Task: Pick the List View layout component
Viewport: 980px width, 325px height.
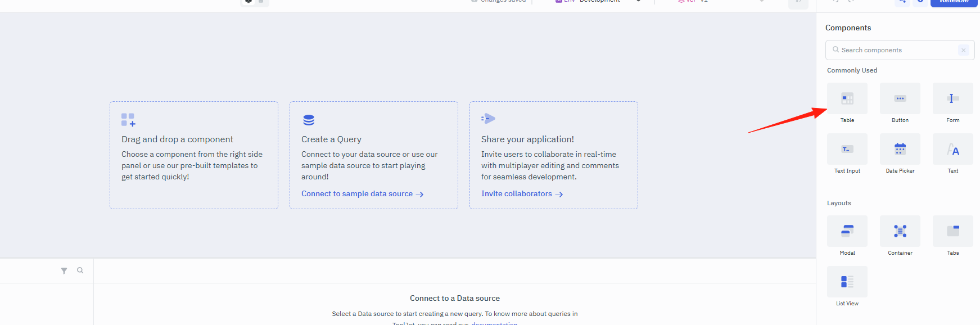Action: coord(847,282)
